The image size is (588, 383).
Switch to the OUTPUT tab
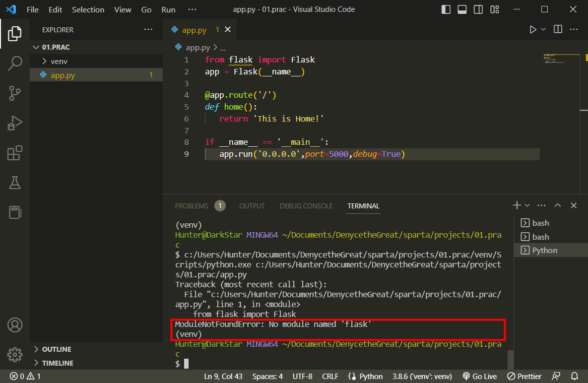click(252, 206)
